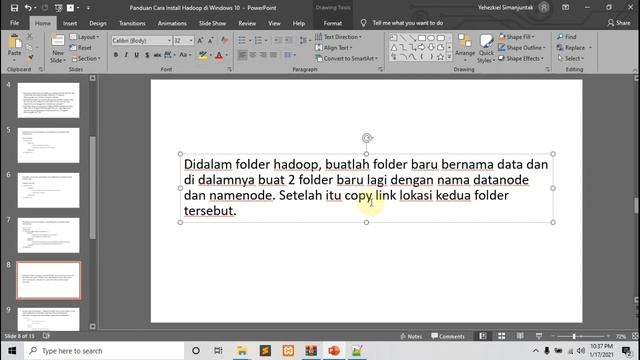Open the Arrange options
640x360 pixels.
click(x=465, y=48)
